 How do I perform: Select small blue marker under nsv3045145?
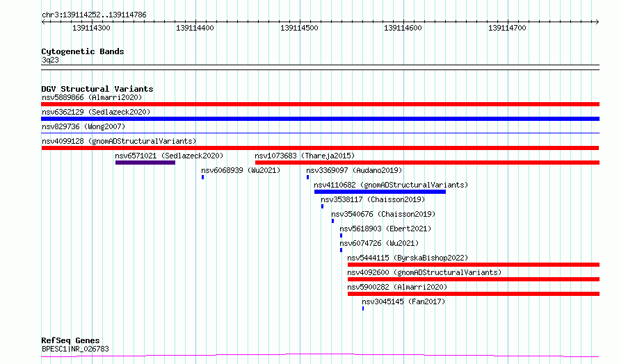[363, 308]
